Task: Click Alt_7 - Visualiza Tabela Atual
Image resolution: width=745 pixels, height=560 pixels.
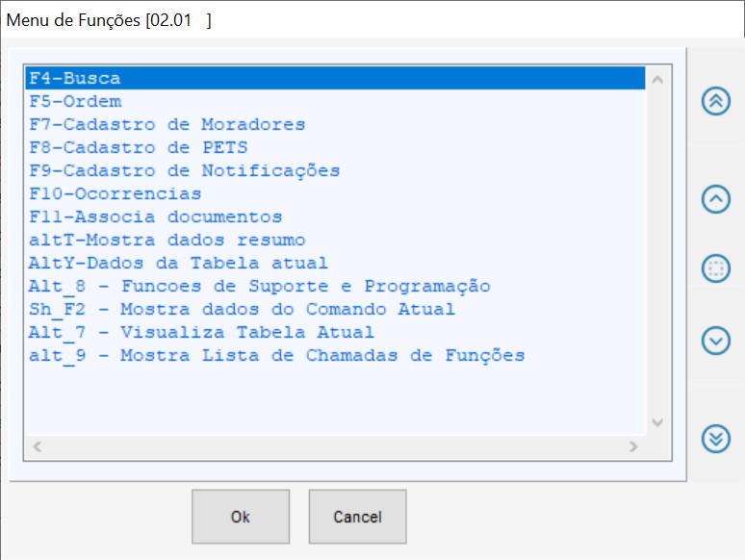Action: (202, 332)
